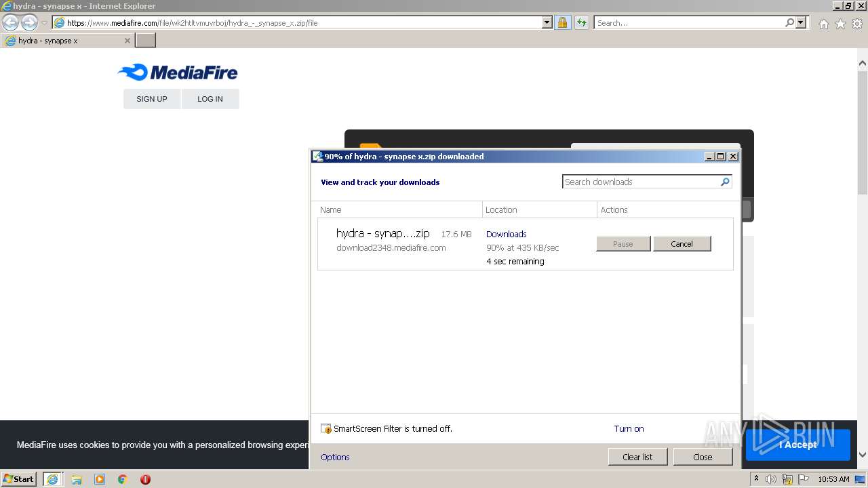Screen dimensions: 868x488
Task: Select the 'hydra - synapse x' tab
Action: 66,41
